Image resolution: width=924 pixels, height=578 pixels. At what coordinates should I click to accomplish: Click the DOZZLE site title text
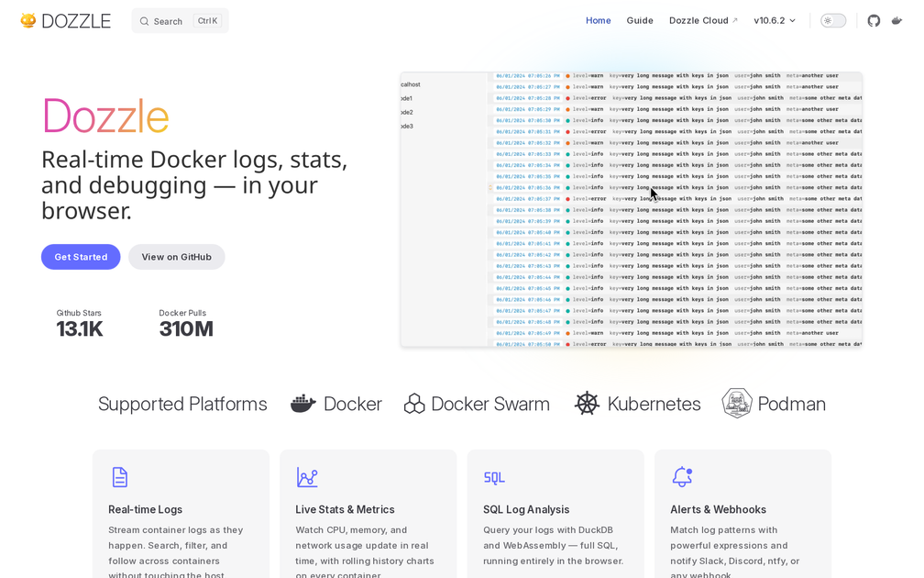(x=76, y=21)
